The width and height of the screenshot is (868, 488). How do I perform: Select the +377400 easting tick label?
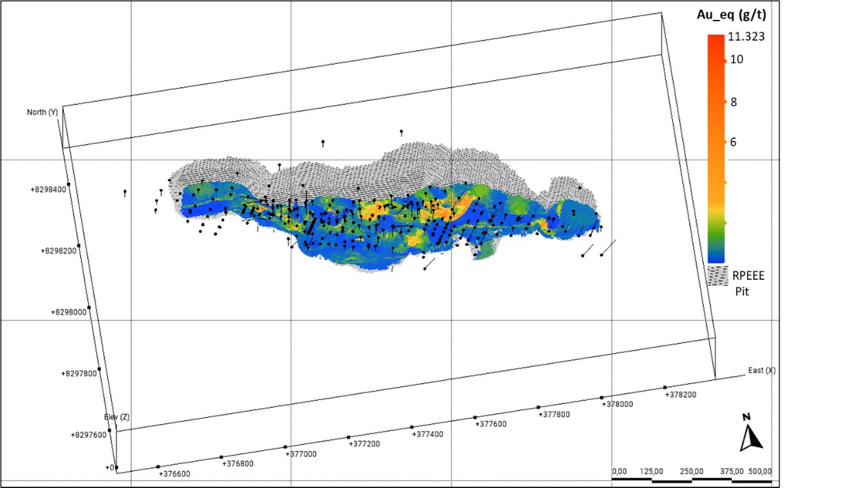[428, 434]
